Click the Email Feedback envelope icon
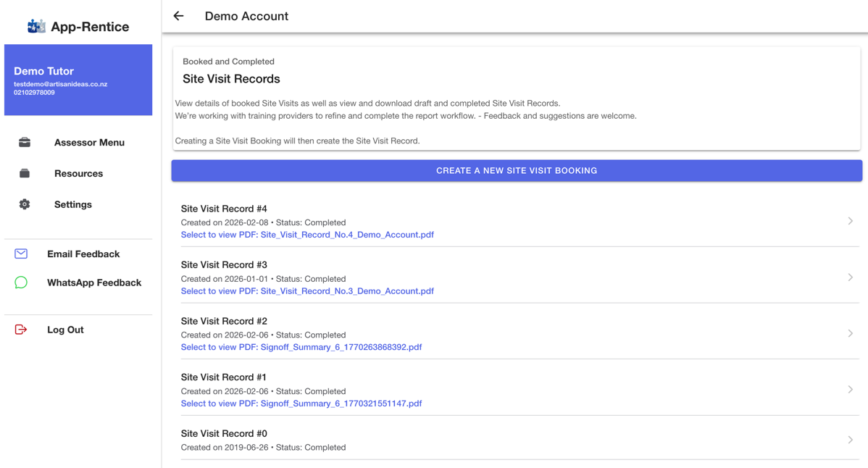868x468 pixels. coord(21,254)
